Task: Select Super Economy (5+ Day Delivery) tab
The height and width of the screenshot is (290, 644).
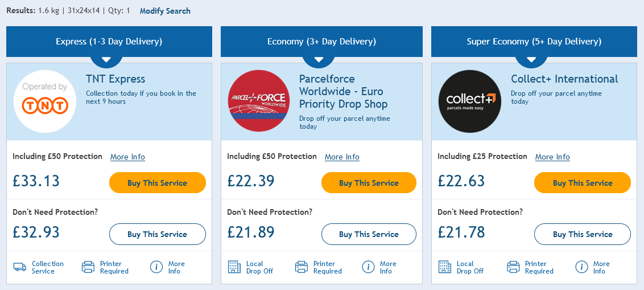Action: [x=534, y=42]
